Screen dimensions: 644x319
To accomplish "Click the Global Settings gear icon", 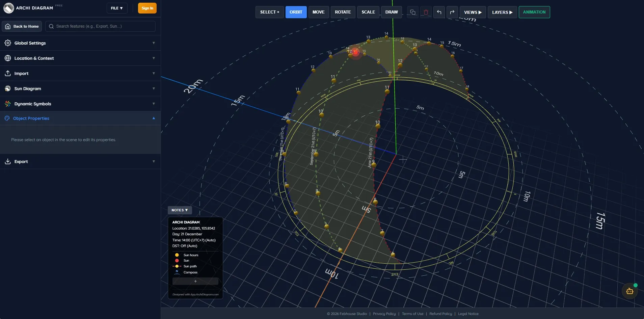I will pyautogui.click(x=8, y=43).
